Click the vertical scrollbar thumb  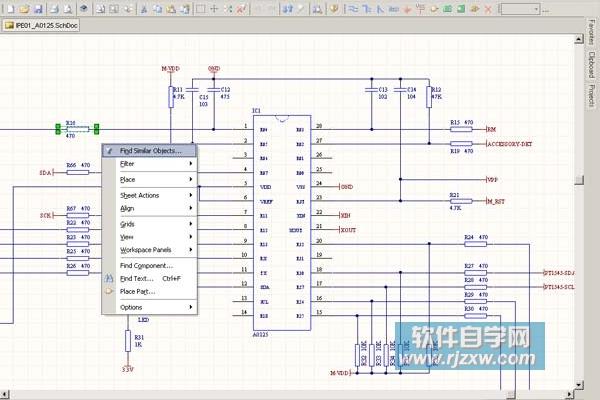click(579, 179)
